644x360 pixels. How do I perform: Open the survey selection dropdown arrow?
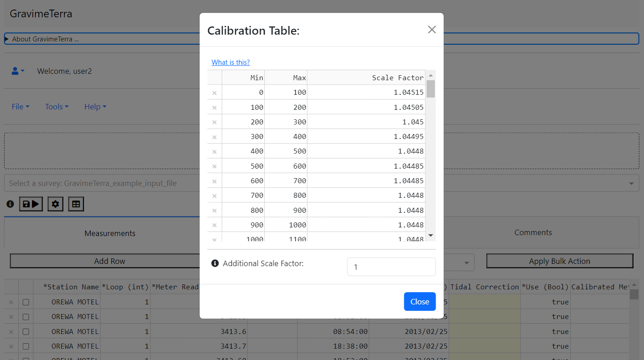tap(631, 183)
